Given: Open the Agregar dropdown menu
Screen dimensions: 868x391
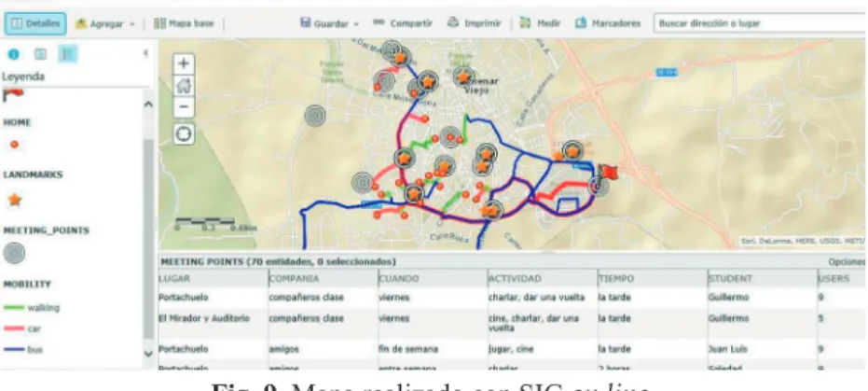Looking at the screenshot, I should coord(105,24).
